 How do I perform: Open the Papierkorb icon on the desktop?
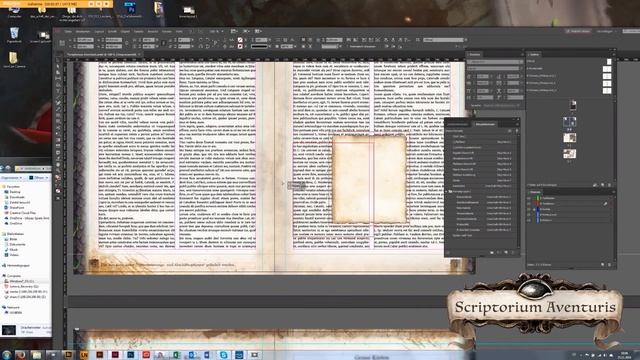pos(14,35)
